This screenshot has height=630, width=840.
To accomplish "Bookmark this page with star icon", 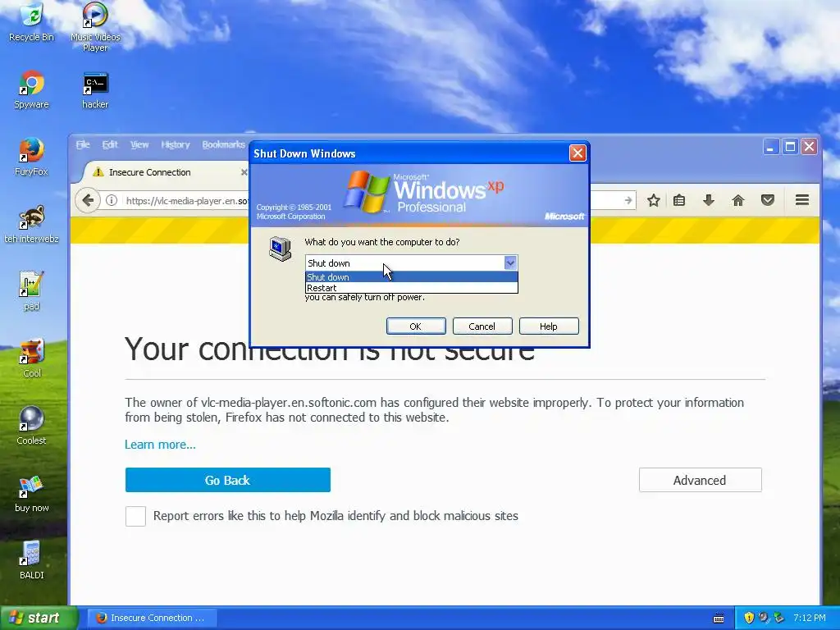I will click(653, 200).
